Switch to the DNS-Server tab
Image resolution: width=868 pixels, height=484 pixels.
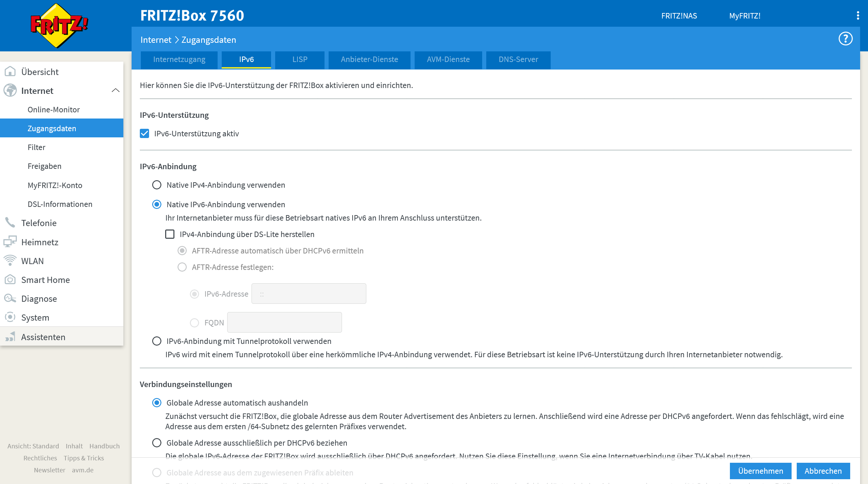(518, 60)
